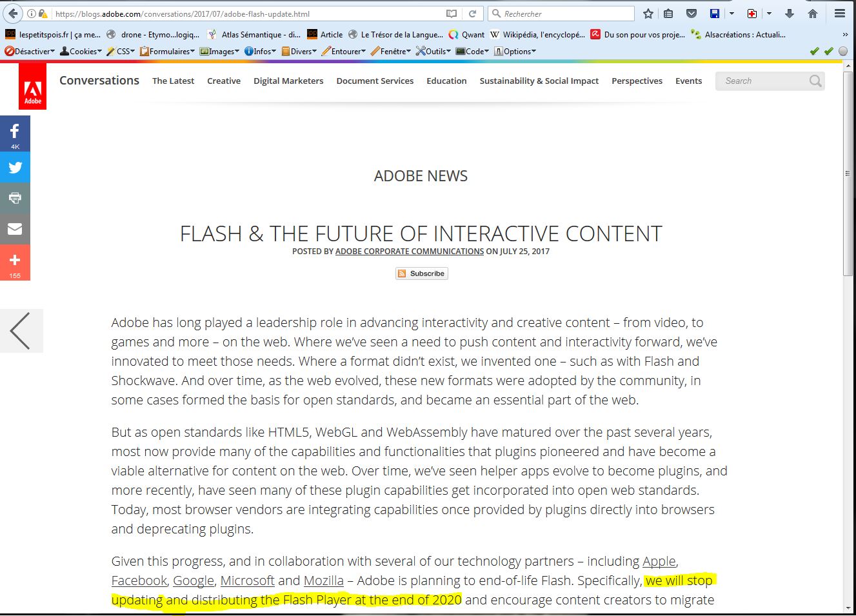Open the Education navigation item
Image resolution: width=856 pixels, height=616 pixels.
(x=446, y=81)
